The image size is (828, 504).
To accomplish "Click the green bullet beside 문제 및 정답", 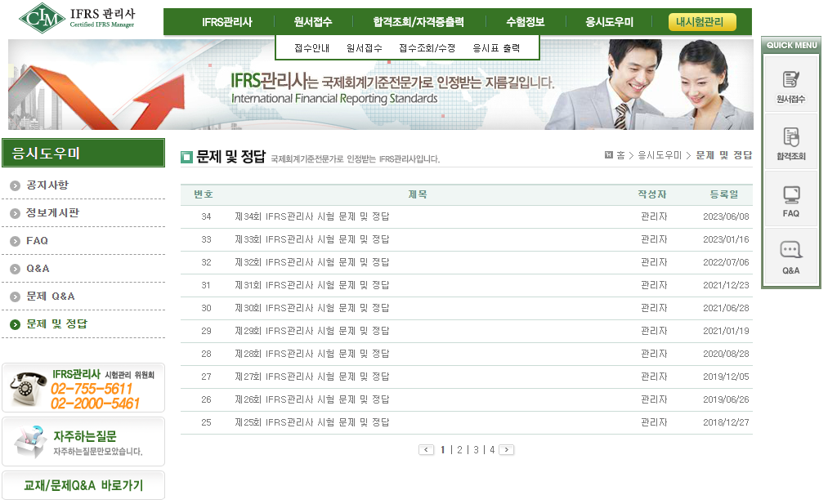I will (16, 324).
